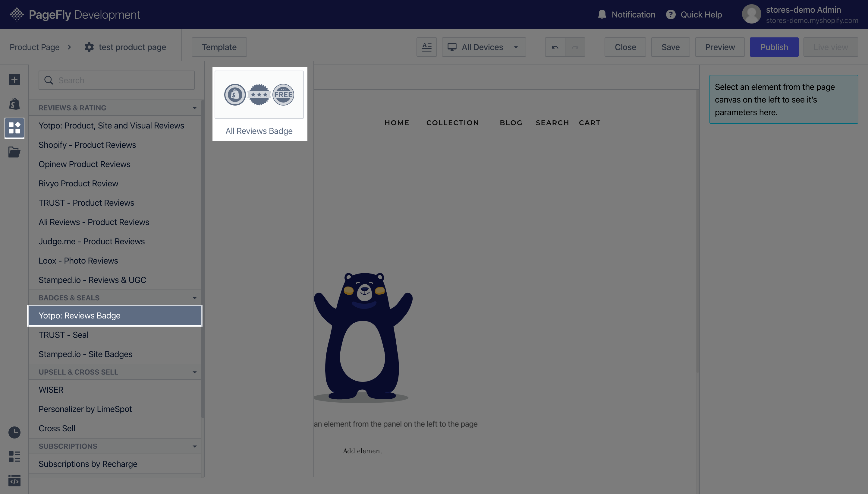Select Opinew Product Reviews
Image resolution: width=868 pixels, height=494 pixels.
click(x=115, y=164)
